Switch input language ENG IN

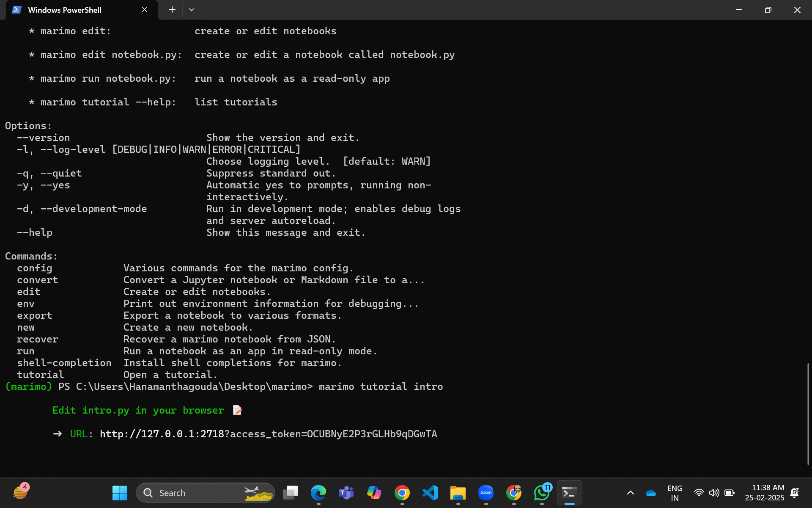click(x=675, y=493)
